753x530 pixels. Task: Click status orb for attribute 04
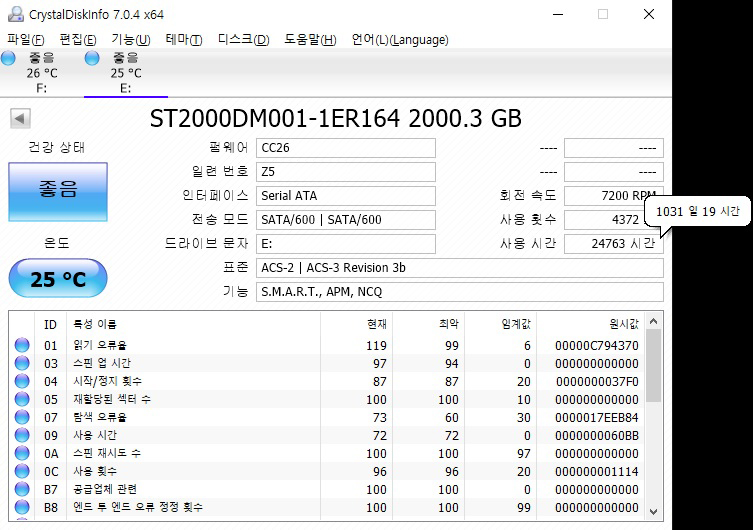pyautogui.click(x=22, y=381)
